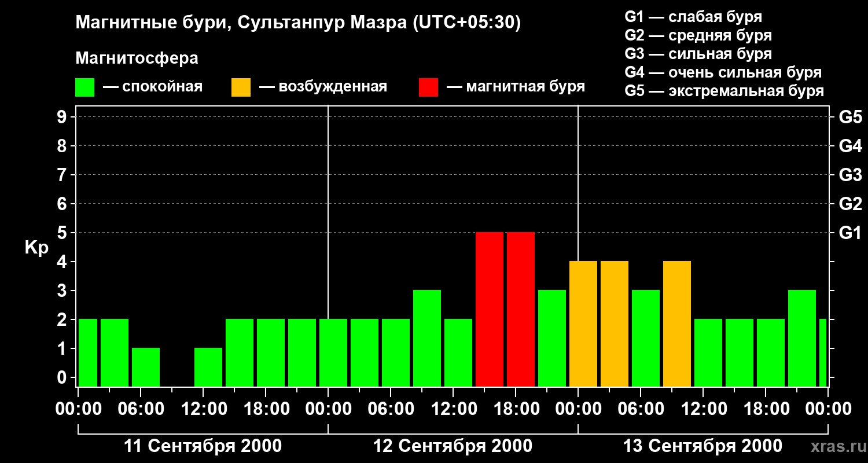
Task: Click the 'G2 — средняя буря' legend line
Action: pyautogui.click(x=698, y=35)
